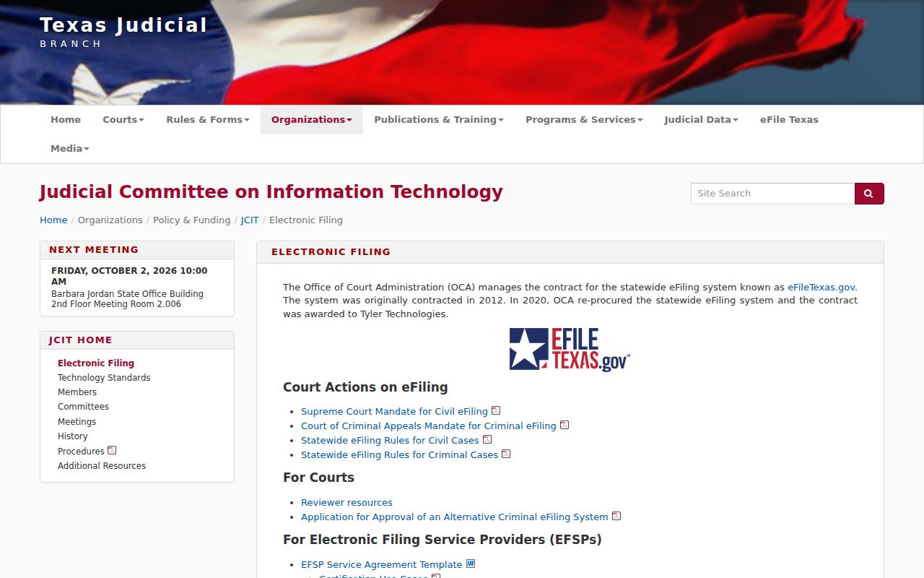Open Meetings sidebar link
The width and height of the screenshot is (924, 578).
point(77,422)
